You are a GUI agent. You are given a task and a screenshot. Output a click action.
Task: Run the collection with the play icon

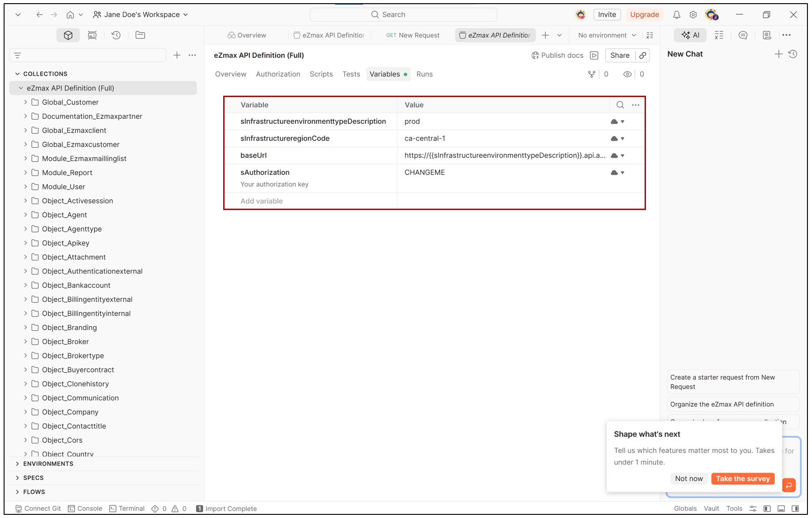click(594, 55)
